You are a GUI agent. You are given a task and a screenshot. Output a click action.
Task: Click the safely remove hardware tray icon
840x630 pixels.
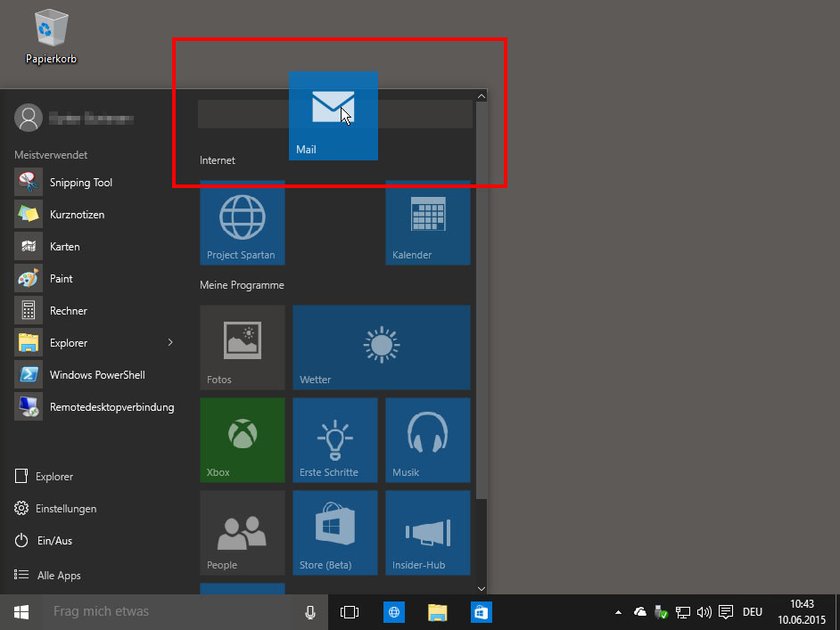[661, 612]
